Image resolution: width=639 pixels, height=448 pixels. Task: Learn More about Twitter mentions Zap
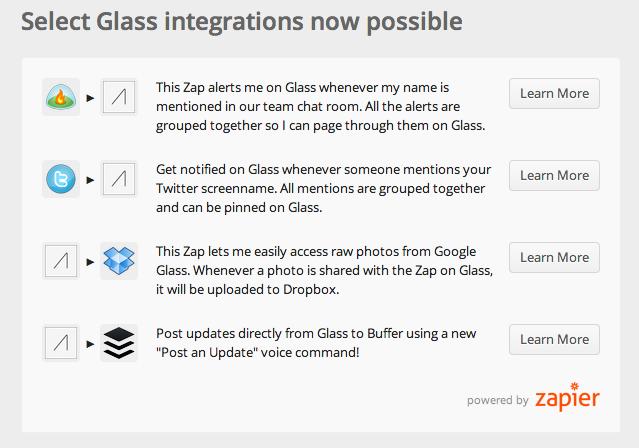point(554,175)
